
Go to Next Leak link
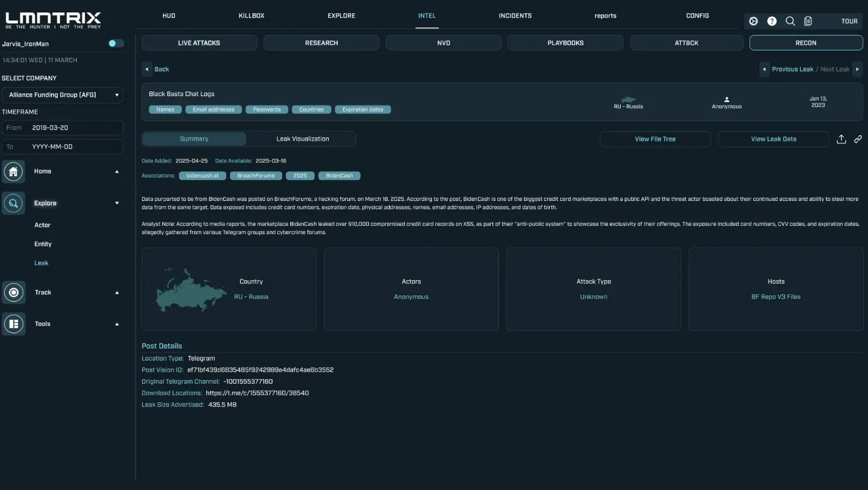point(835,69)
